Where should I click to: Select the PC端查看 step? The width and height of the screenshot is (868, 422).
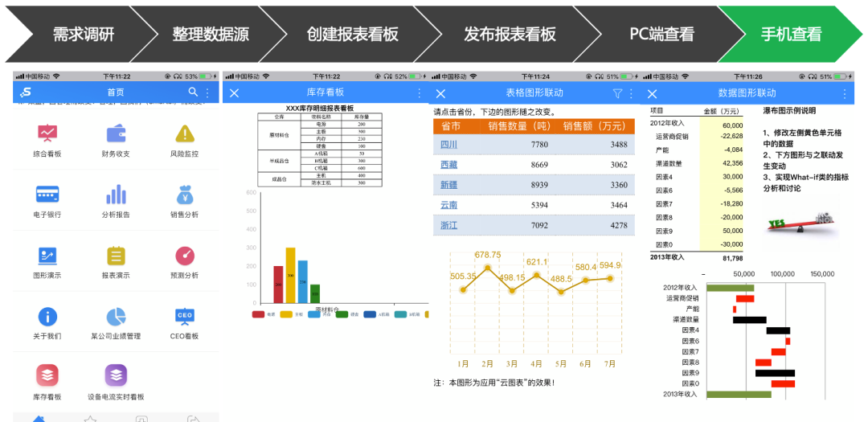click(661, 35)
